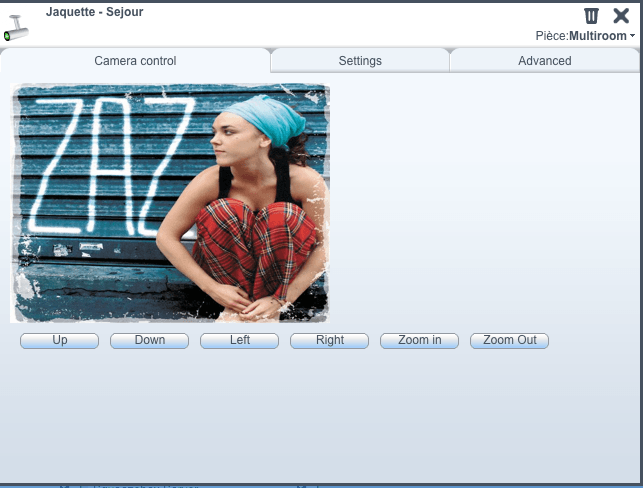The height and width of the screenshot is (488, 643).
Task: Pan camera with the Left button
Action: pos(239,340)
